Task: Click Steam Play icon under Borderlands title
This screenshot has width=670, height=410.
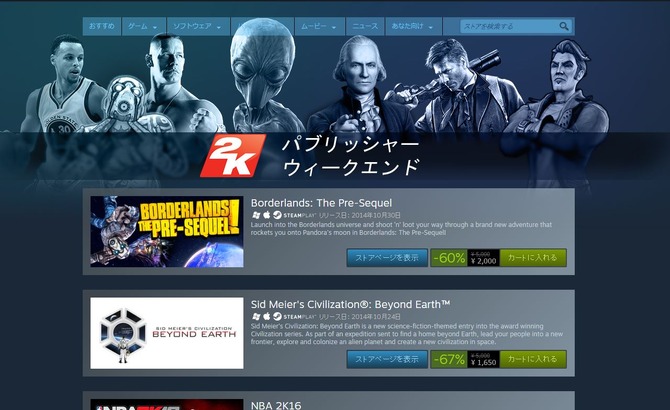Action: [x=277, y=215]
